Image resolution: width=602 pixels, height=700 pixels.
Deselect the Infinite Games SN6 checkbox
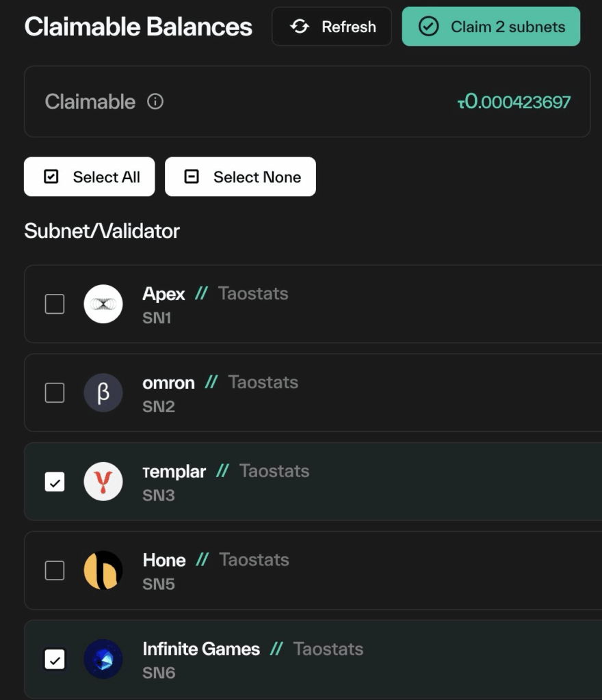[x=55, y=660]
